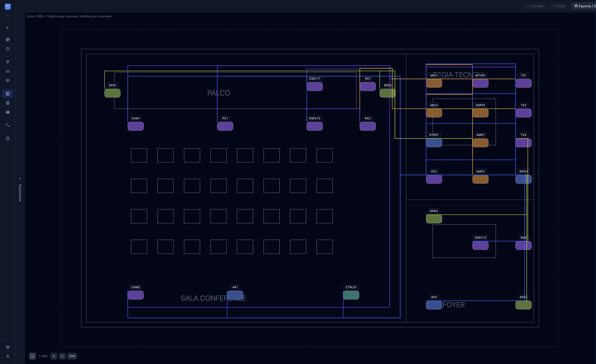
Task: Click the 118% zoom level value
Action: click(x=43, y=356)
